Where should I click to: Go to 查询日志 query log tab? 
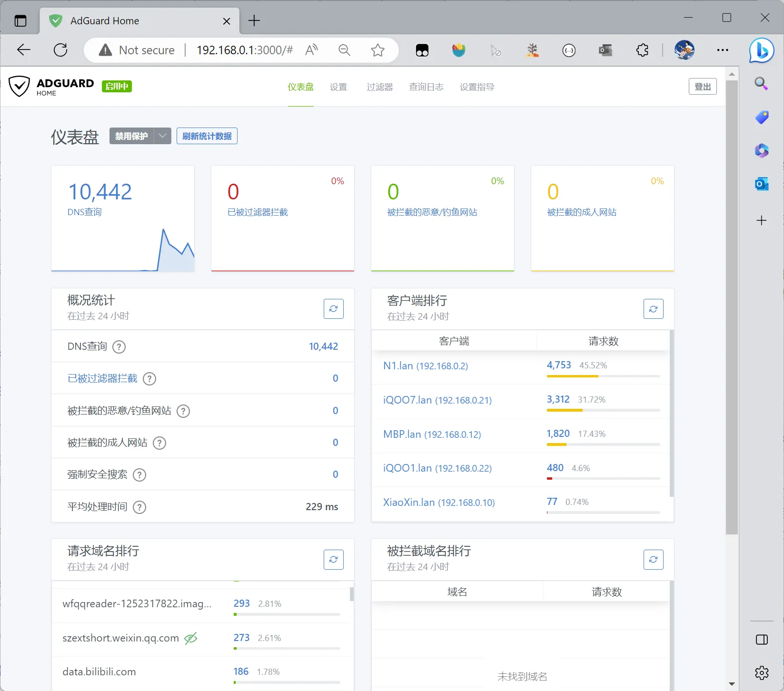426,87
